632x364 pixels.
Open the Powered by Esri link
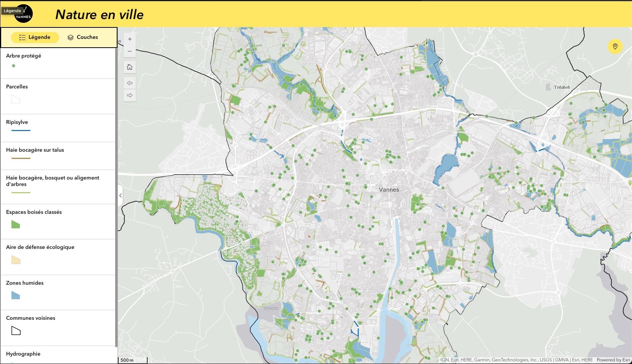(613, 360)
